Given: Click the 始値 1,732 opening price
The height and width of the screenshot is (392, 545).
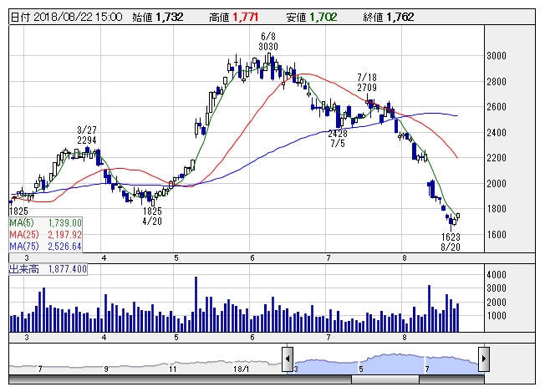Looking at the screenshot, I should click(157, 17).
